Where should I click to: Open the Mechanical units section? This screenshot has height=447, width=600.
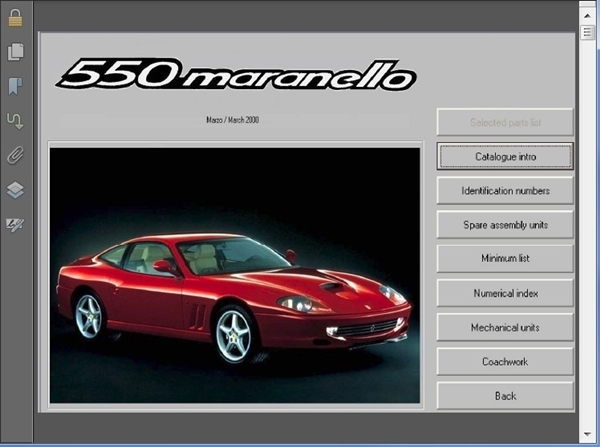(505, 327)
